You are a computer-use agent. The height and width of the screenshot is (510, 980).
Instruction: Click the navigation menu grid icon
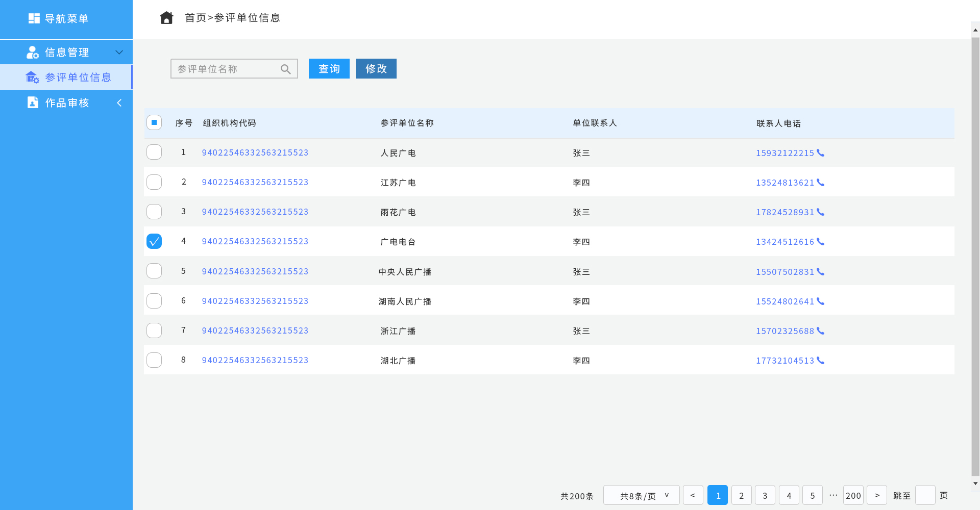34,18
